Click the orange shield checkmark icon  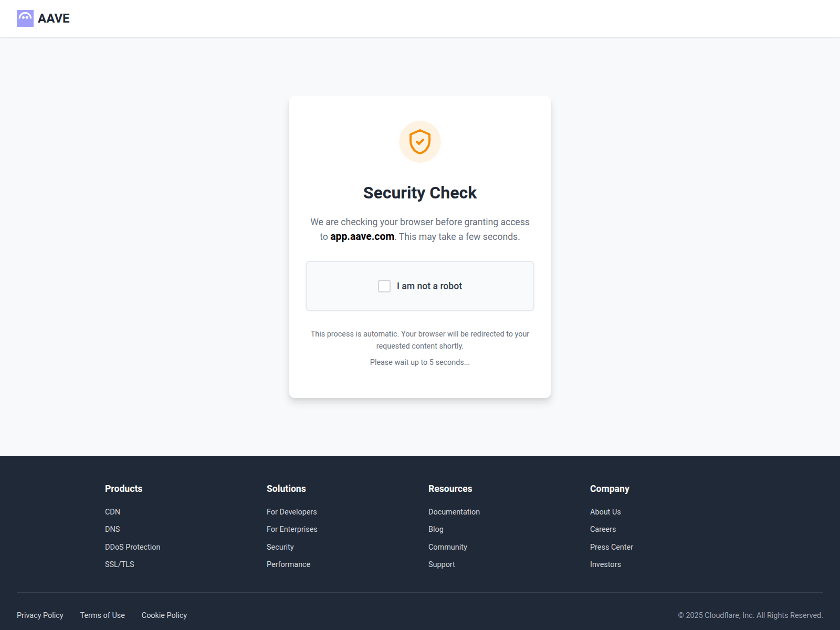coord(420,142)
